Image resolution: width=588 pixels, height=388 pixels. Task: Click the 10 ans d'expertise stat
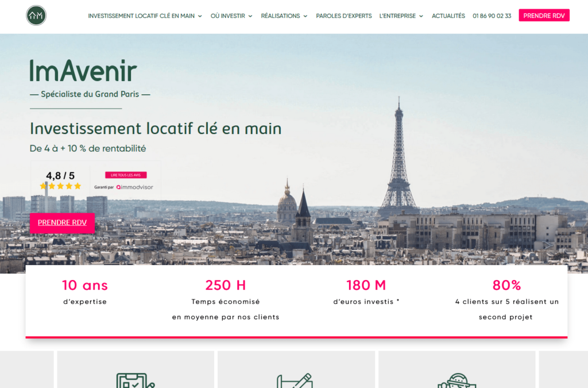click(85, 292)
